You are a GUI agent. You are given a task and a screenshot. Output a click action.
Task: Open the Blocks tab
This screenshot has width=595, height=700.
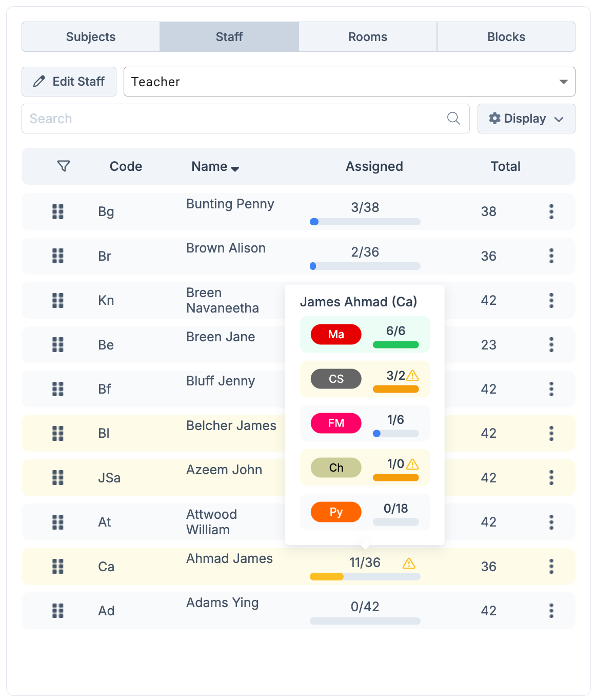pyautogui.click(x=506, y=37)
